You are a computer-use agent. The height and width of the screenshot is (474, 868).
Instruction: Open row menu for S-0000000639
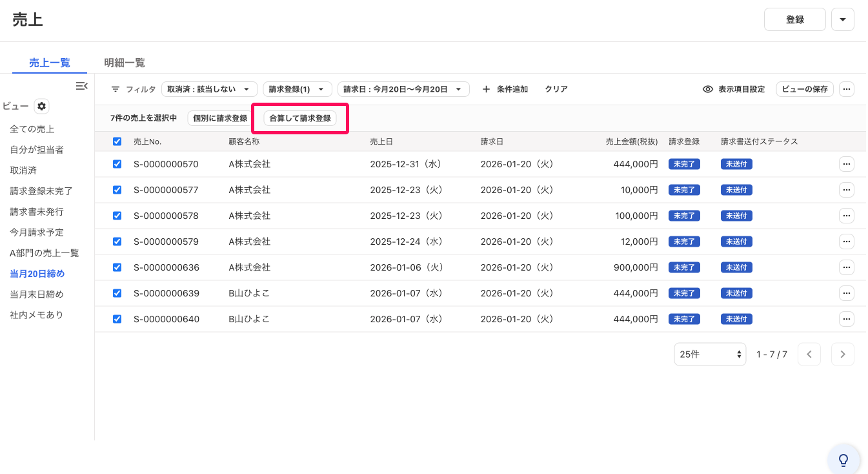(847, 293)
